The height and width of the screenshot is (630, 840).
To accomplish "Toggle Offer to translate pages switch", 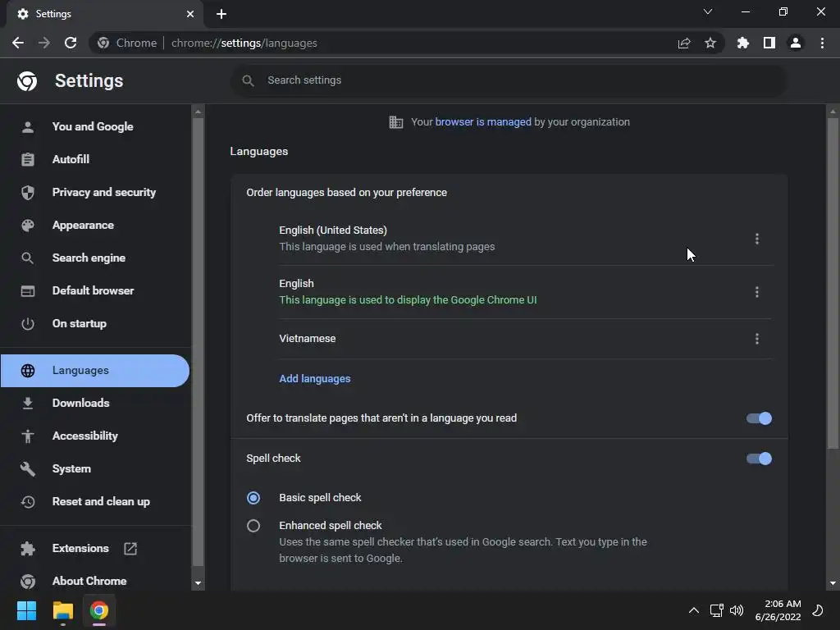I will tap(759, 418).
